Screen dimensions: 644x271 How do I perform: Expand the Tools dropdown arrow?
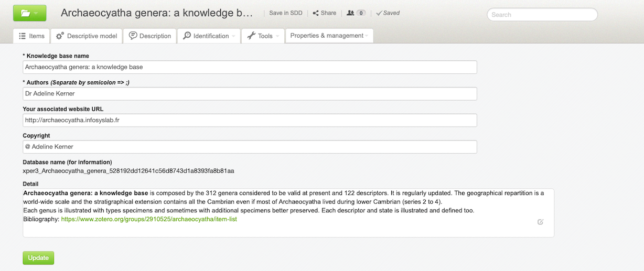[277, 36]
